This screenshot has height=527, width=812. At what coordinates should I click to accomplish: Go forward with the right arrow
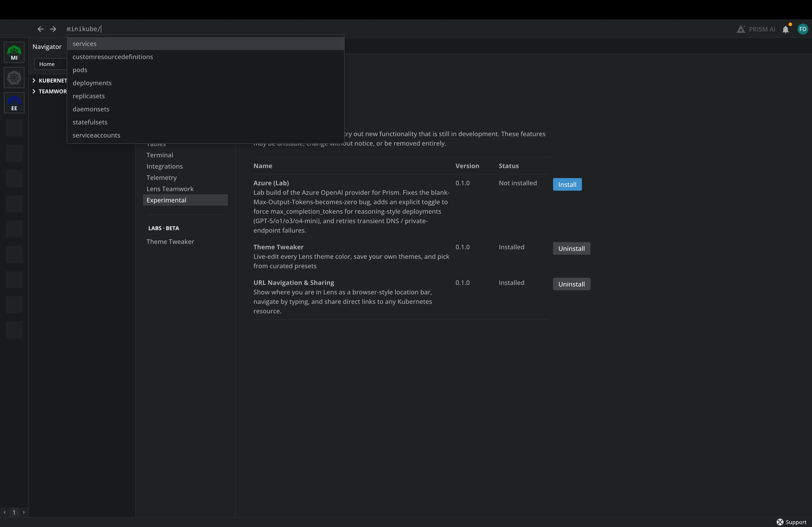(x=53, y=29)
